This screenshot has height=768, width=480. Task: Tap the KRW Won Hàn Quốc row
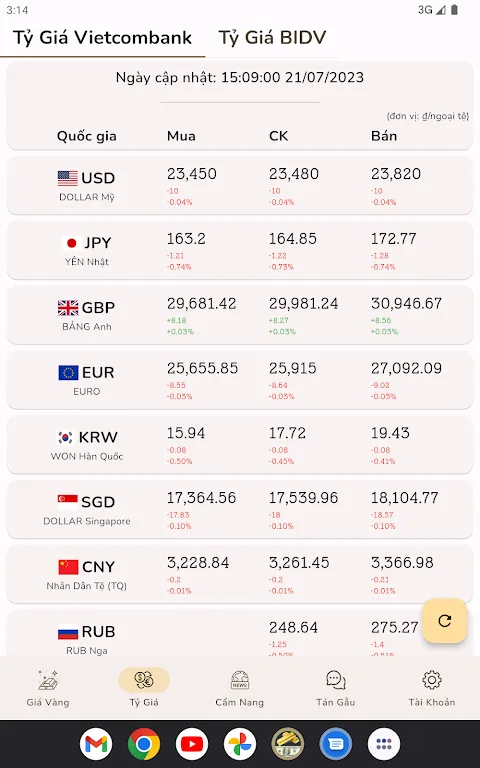[240, 445]
